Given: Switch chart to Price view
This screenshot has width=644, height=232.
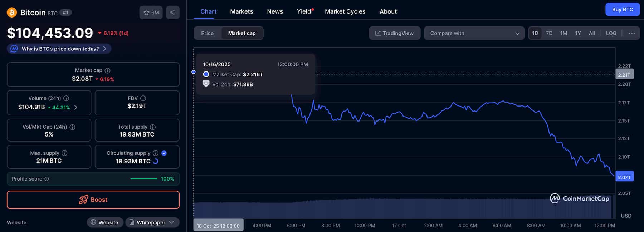Looking at the screenshot, I should [x=207, y=33].
